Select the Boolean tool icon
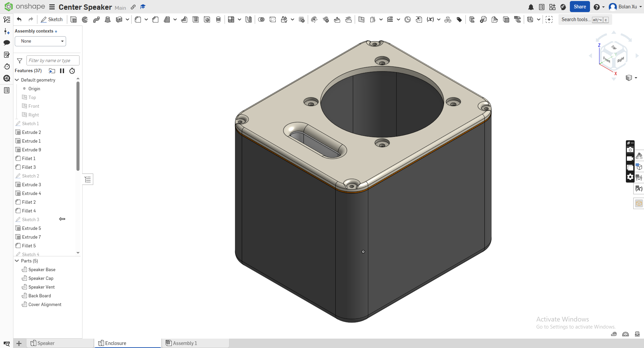This screenshot has width=644, height=348. click(x=261, y=19)
